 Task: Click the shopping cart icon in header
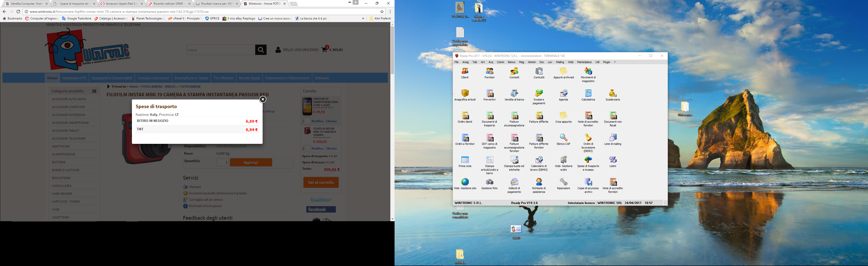pyautogui.click(x=325, y=50)
